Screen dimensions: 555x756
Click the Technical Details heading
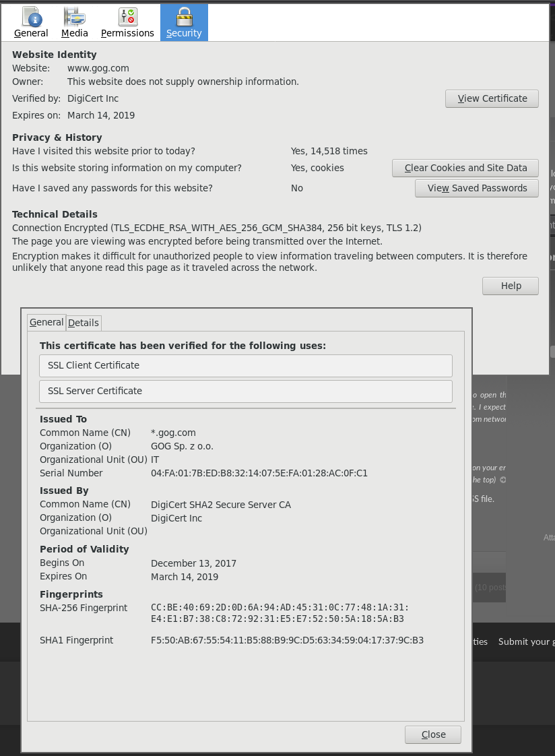click(x=55, y=214)
